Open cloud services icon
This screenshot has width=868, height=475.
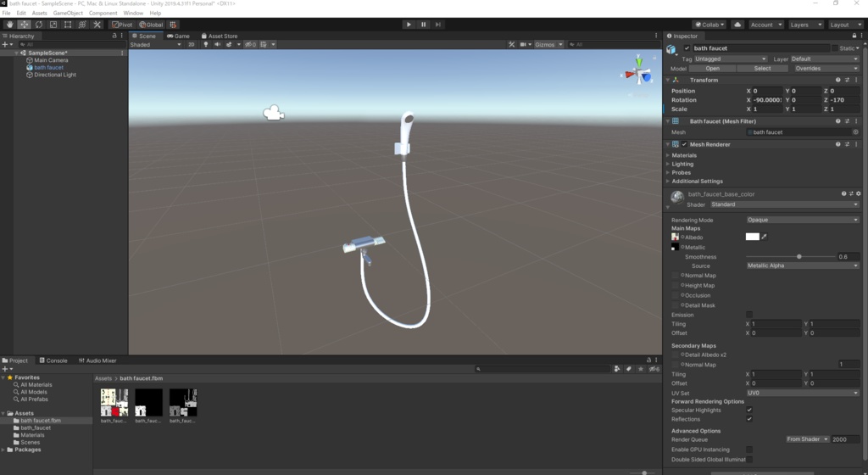coord(737,25)
